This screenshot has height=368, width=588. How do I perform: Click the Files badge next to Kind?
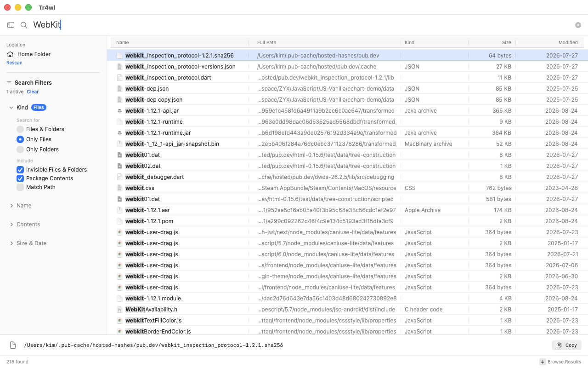point(39,108)
